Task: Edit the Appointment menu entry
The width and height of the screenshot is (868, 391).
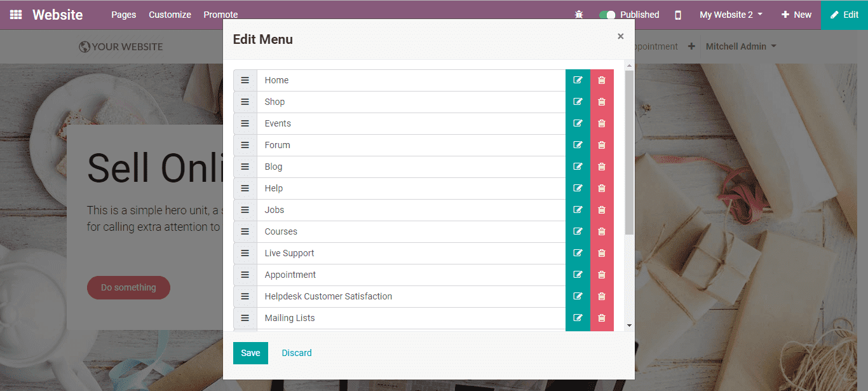Action: coord(578,275)
